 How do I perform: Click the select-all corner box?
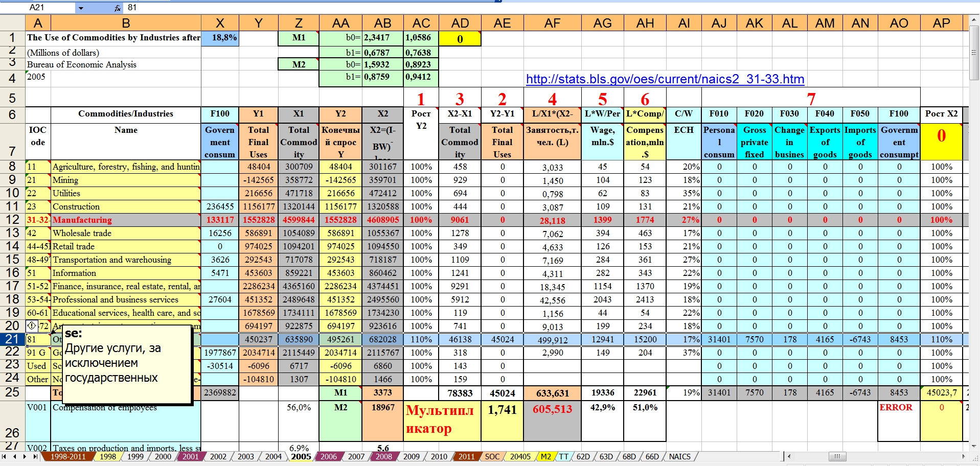pyautogui.click(x=12, y=23)
